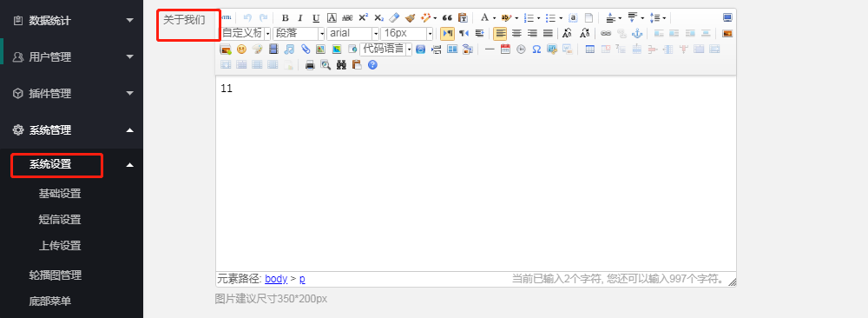Set paragraph alignment to justify

[x=548, y=33]
